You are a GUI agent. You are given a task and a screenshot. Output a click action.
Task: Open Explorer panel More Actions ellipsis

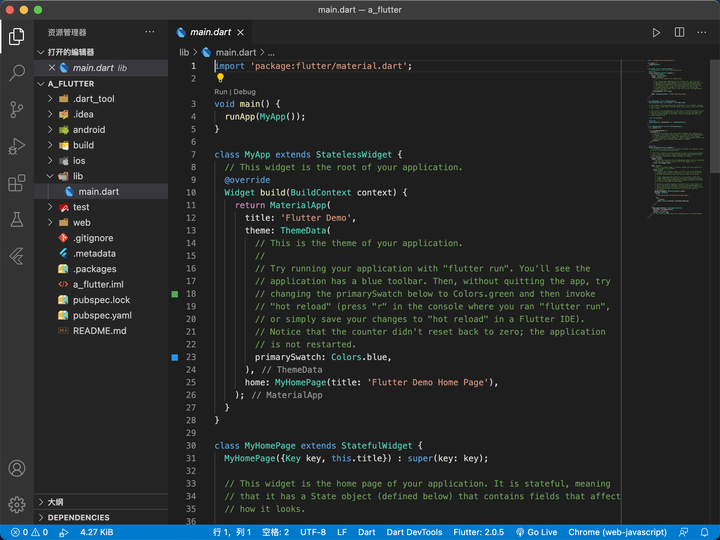click(150, 32)
